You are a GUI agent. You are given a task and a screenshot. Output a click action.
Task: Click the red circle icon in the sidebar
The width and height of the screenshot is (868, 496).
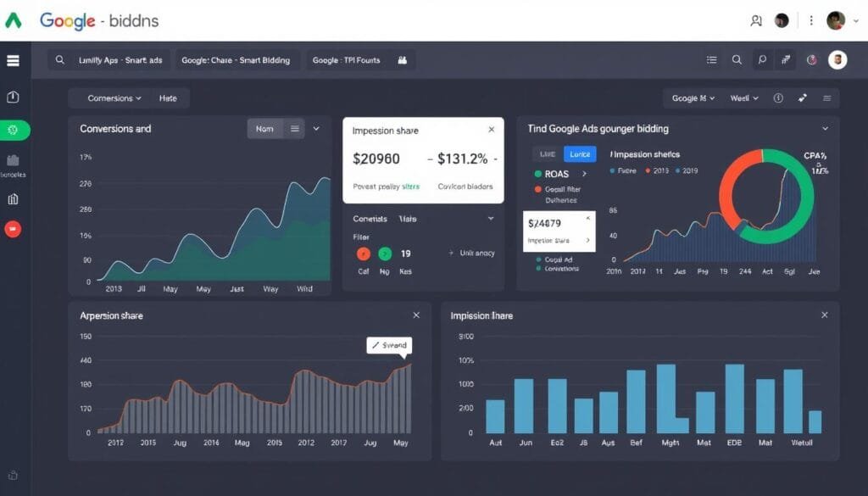13,228
